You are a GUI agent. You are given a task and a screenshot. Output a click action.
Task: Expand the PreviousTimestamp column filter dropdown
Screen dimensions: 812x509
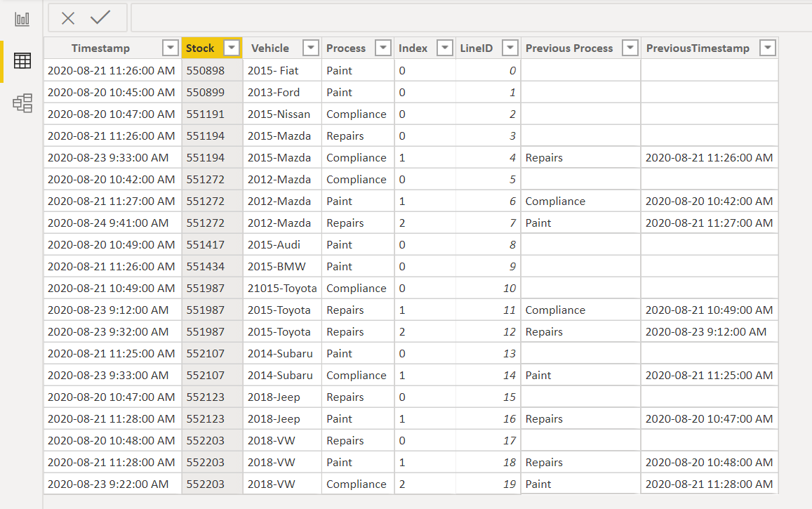coord(768,48)
